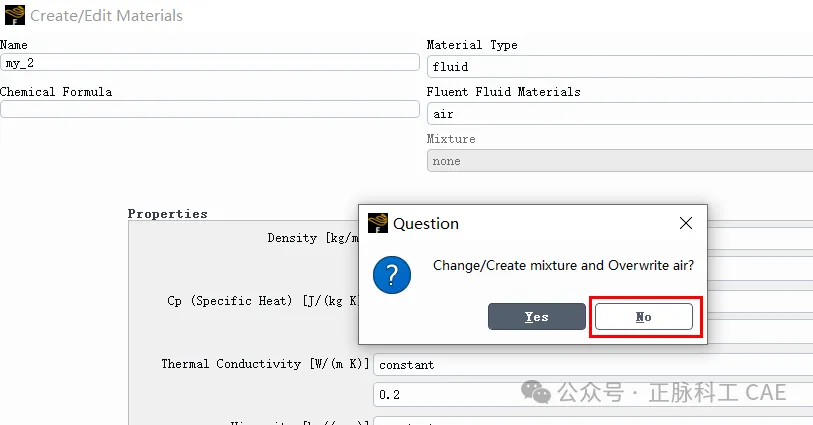Screen dimensions: 813x425
Task: Confirm overwrite with the Yes button
Action: (x=537, y=317)
